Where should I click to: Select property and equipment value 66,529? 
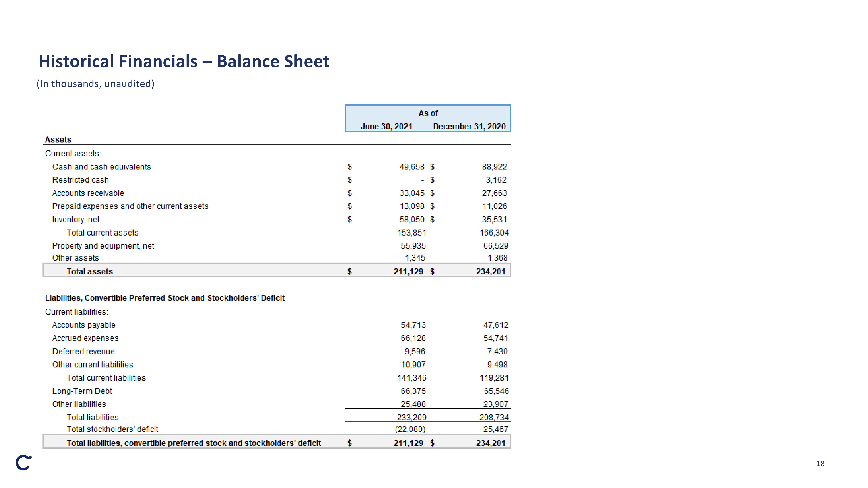click(x=496, y=246)
